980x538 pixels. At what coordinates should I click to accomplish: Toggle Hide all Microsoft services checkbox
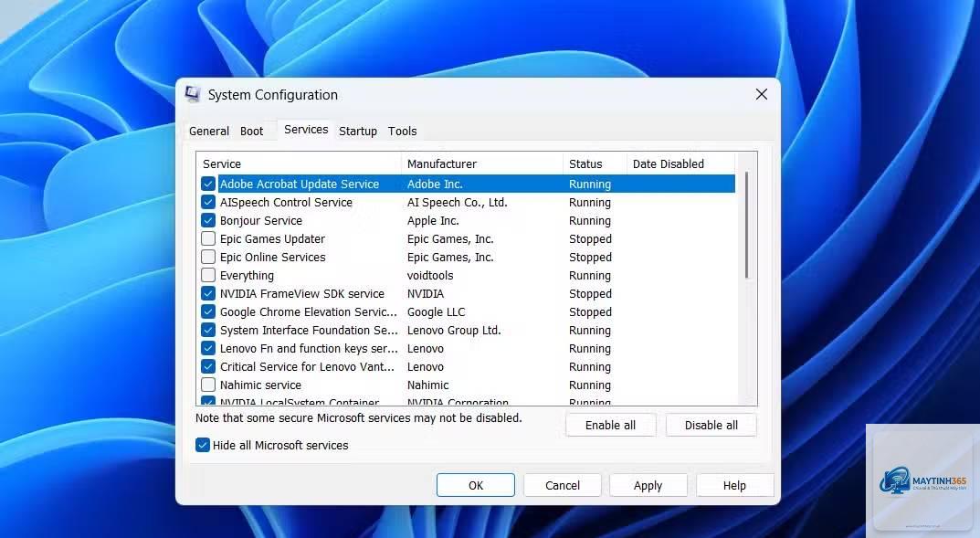click(x=203, y=445)
